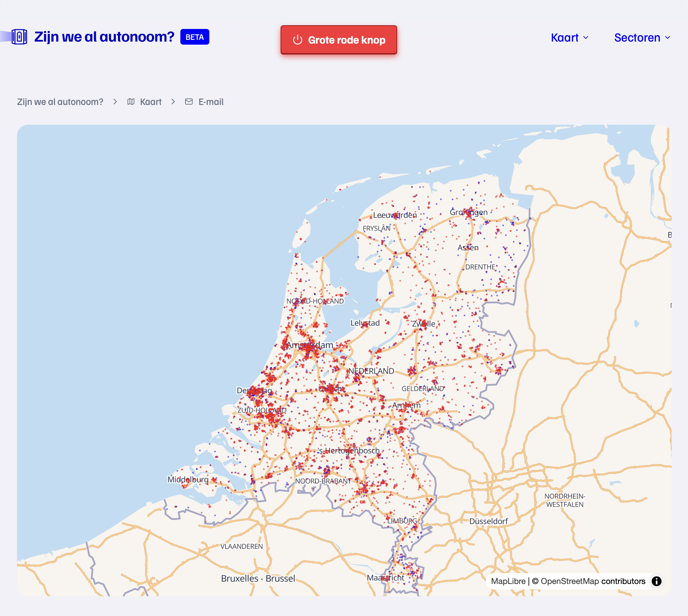The image size is (688, 616).
Task: Open the Kaart dropdown menu
Action: tap(569, 37)
